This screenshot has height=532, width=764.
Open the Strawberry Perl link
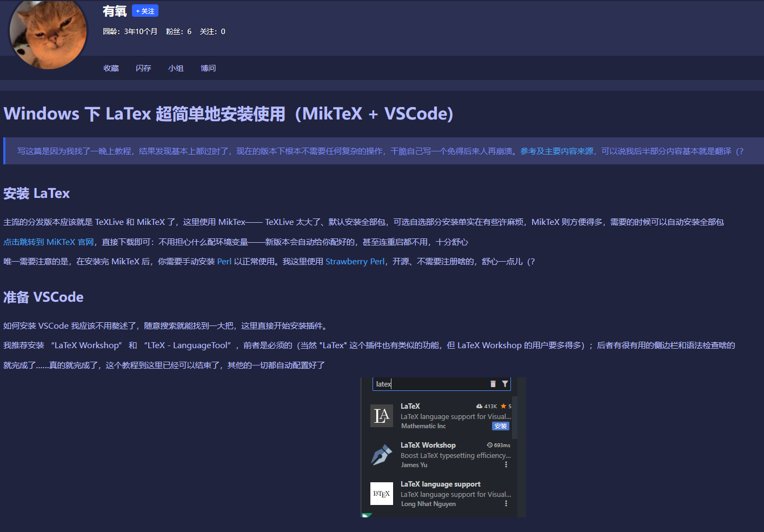click(355, 261)
